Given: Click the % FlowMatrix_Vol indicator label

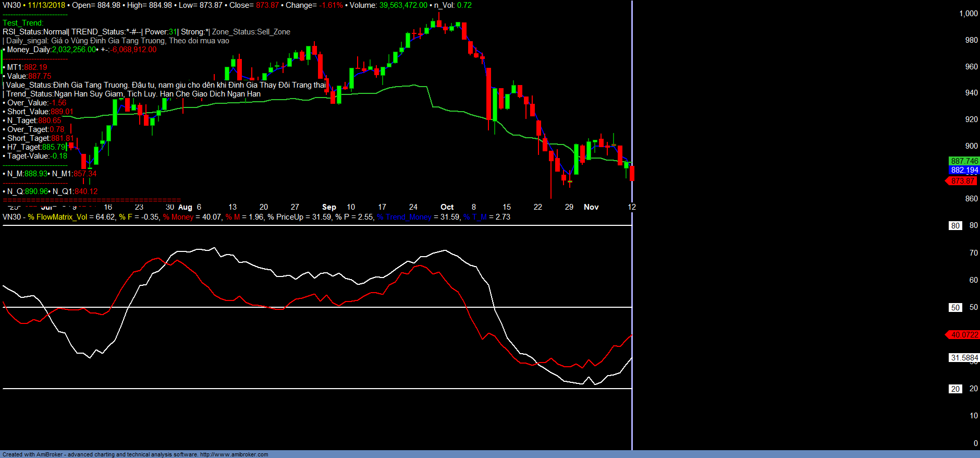Looking at the screenshot, I should coord(57,217).
